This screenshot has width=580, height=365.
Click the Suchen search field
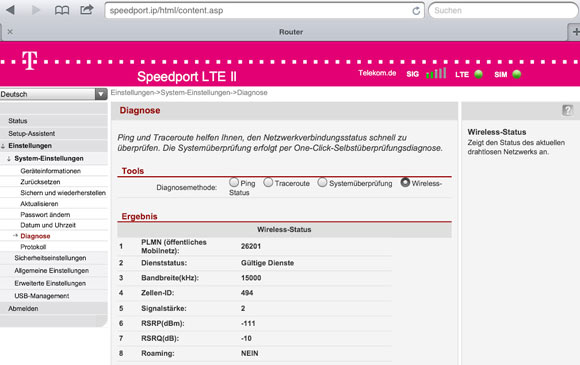pyautogui.click(x=503, y=10)
